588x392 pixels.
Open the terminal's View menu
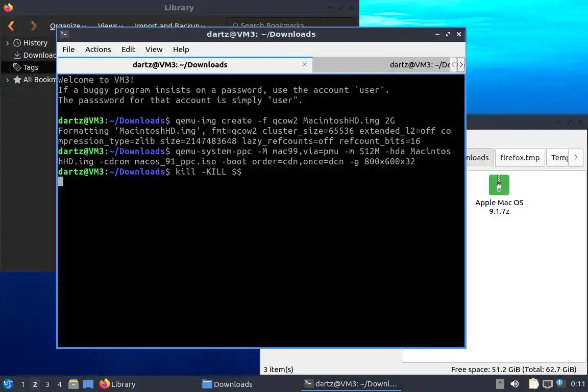(154, 50)
